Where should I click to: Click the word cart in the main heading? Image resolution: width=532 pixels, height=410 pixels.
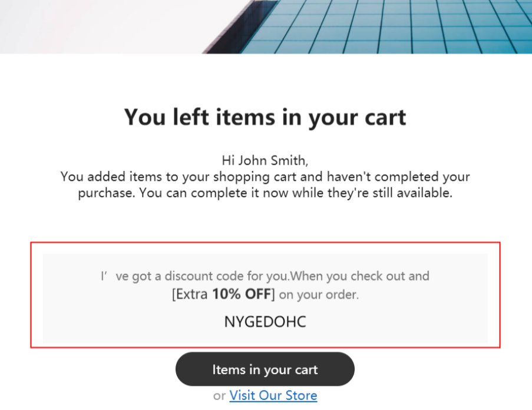click(x=385, y=117)
